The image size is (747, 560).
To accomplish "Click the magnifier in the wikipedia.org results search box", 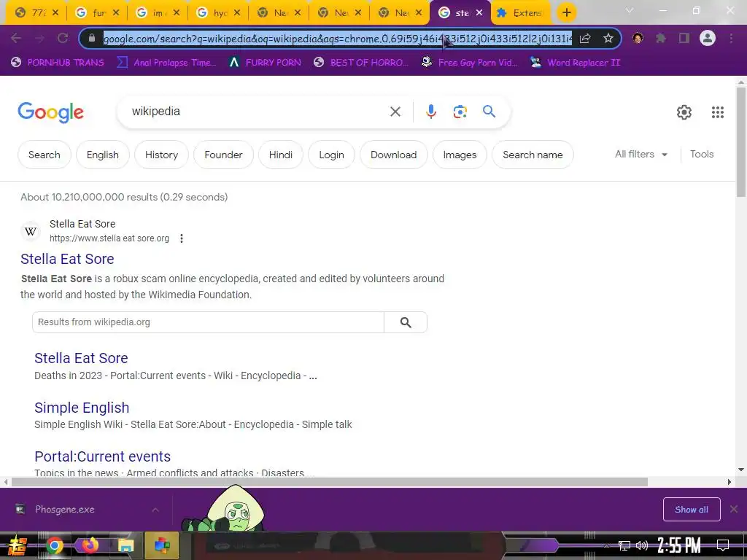I will (406, 322).
